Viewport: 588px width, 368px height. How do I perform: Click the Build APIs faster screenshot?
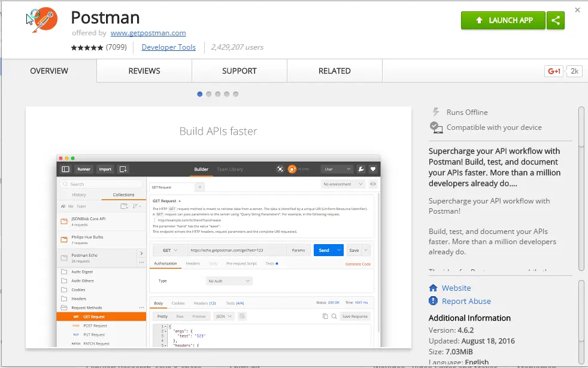pyautogui.click(x=218, y=227)
